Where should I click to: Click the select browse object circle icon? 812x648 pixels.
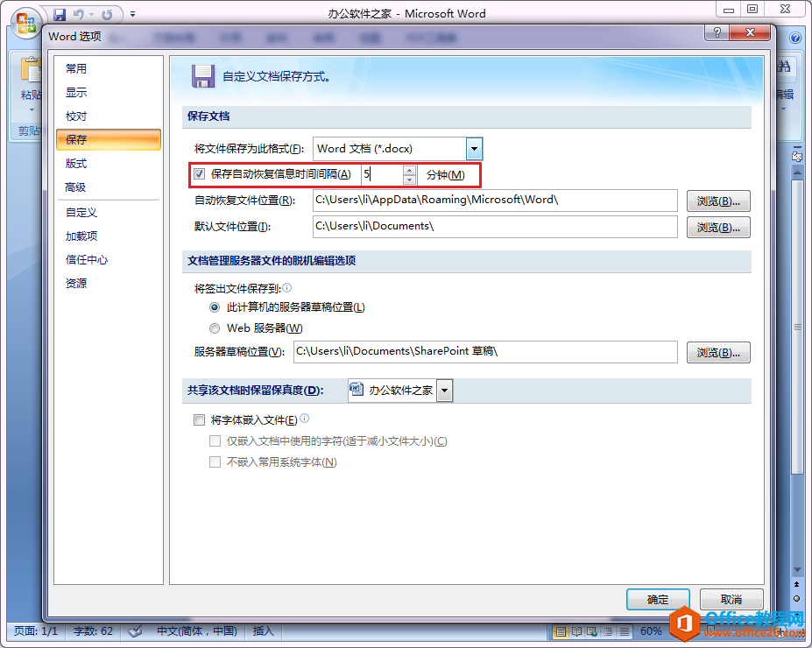797,598
